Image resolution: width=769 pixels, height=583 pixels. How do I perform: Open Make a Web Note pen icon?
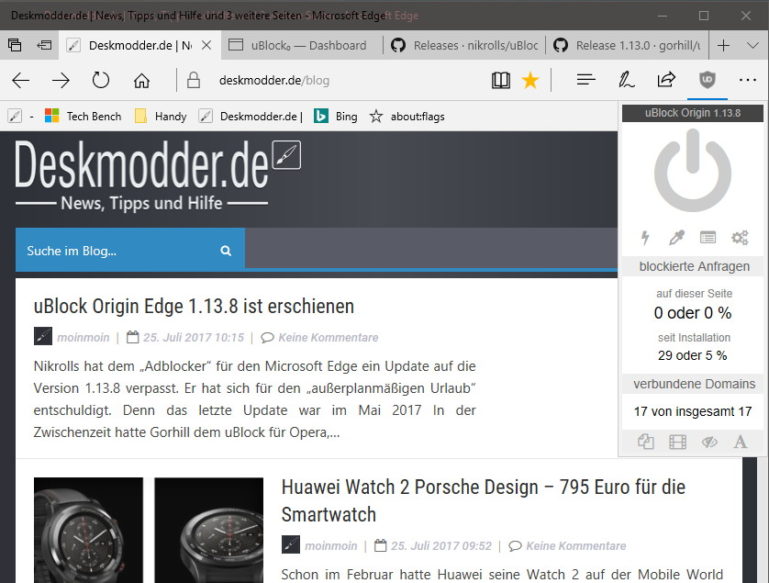(626, 79)
